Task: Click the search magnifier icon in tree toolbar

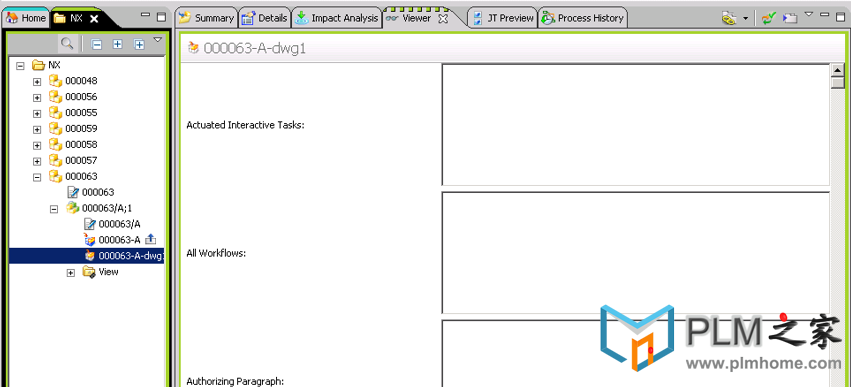Action: [67, 43]
